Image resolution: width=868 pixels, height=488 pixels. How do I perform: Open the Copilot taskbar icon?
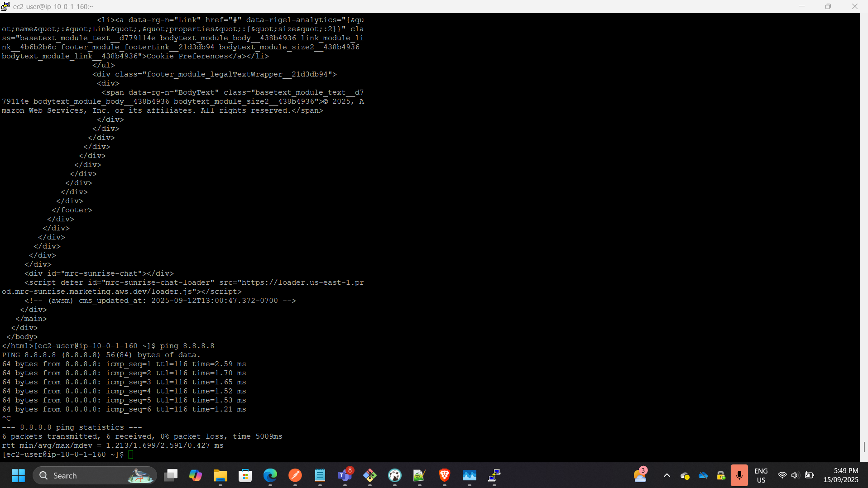196,475
